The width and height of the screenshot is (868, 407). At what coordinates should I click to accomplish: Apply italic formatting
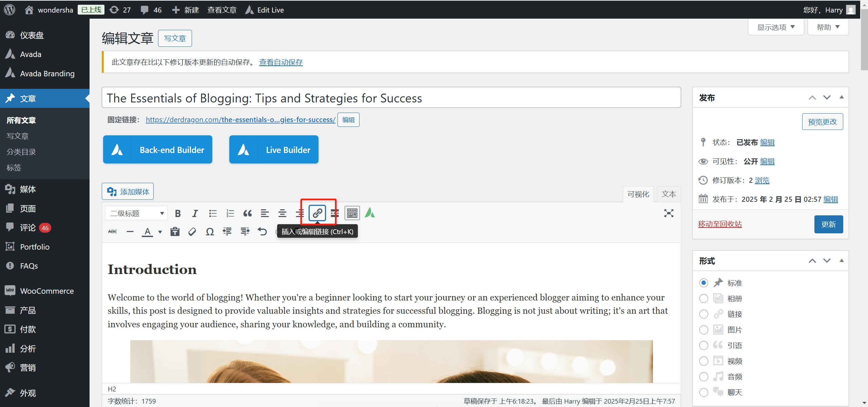click(195, 213)
